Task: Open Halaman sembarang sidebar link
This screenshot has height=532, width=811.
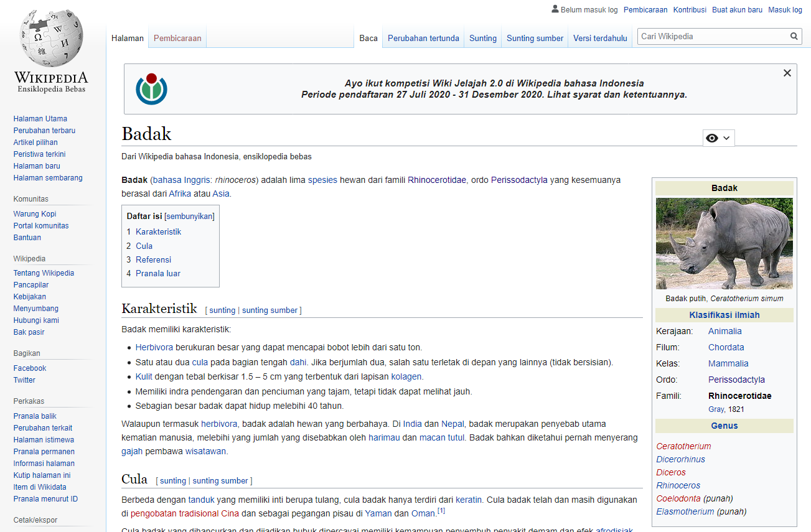Action: pos(48,178)
